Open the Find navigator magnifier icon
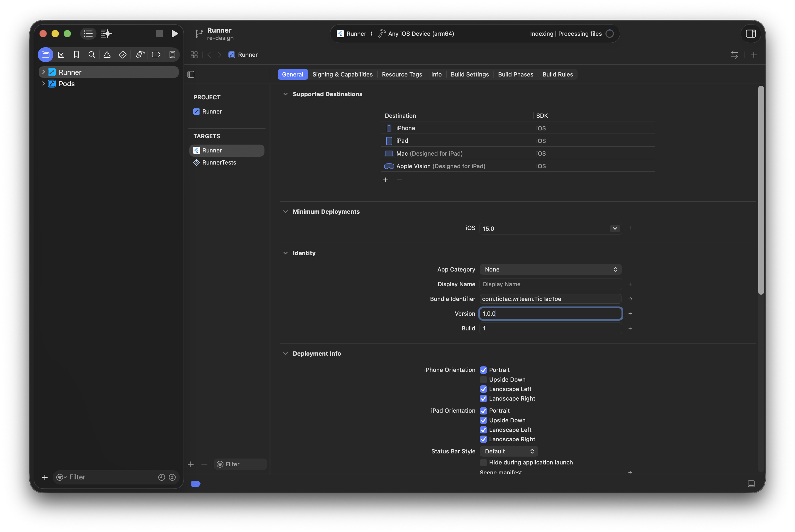 [x=91, y=55]
